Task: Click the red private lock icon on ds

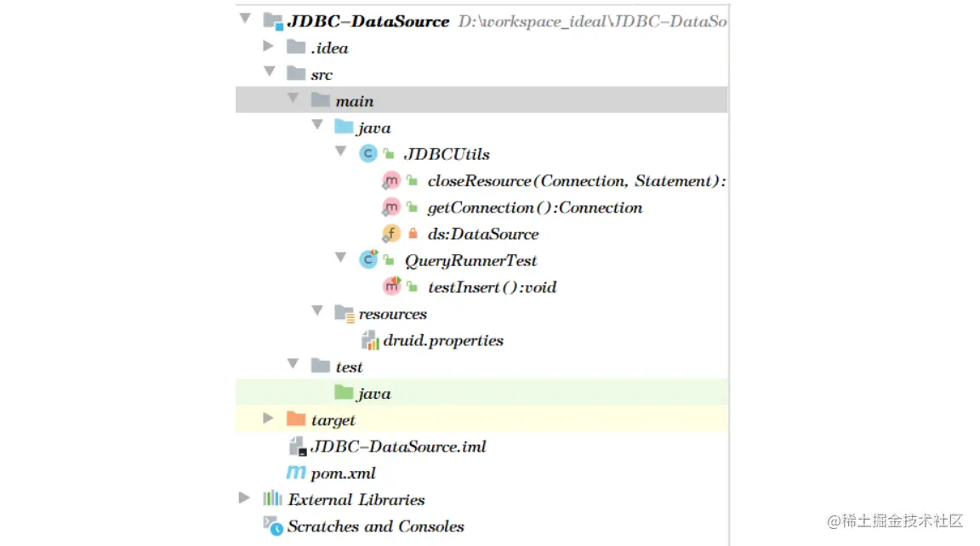Action: (413, 233)
